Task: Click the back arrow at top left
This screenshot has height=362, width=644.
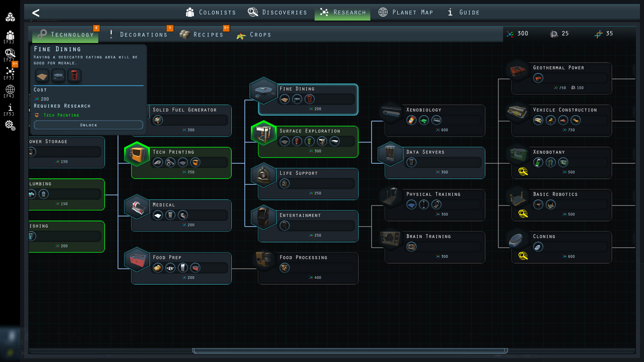Action: pos(36,13)
